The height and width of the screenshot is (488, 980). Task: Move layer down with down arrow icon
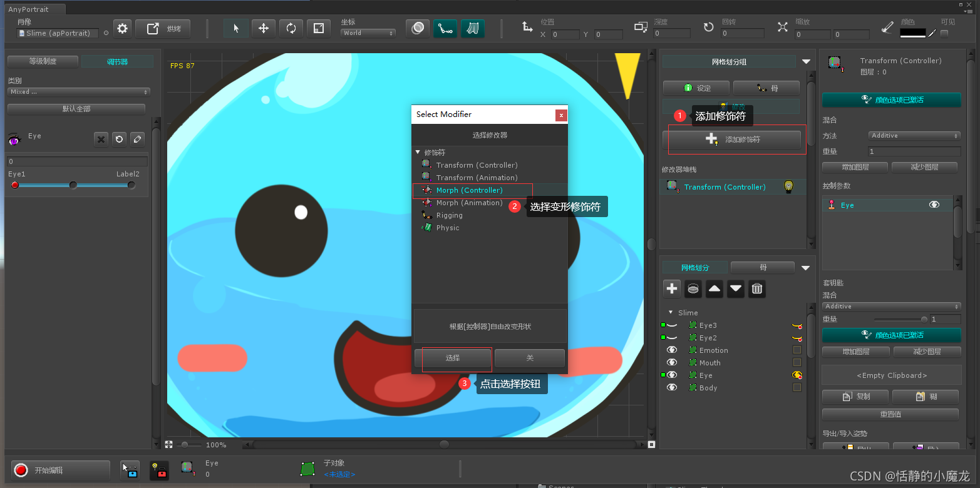(736, 288)
